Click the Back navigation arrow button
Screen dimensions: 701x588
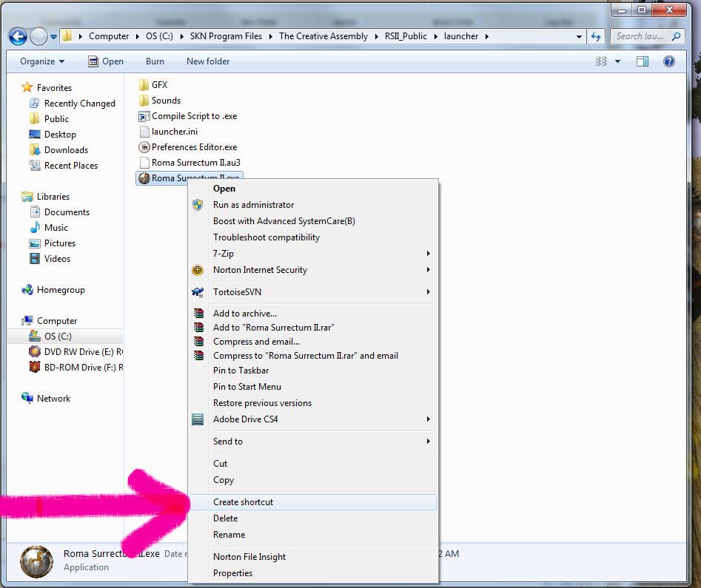tap(18, 36)
